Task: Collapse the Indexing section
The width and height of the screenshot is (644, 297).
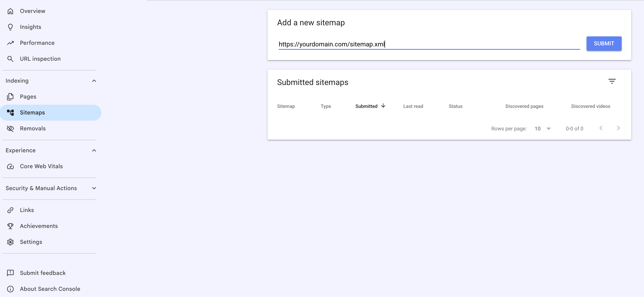Action: click(94, 81)
